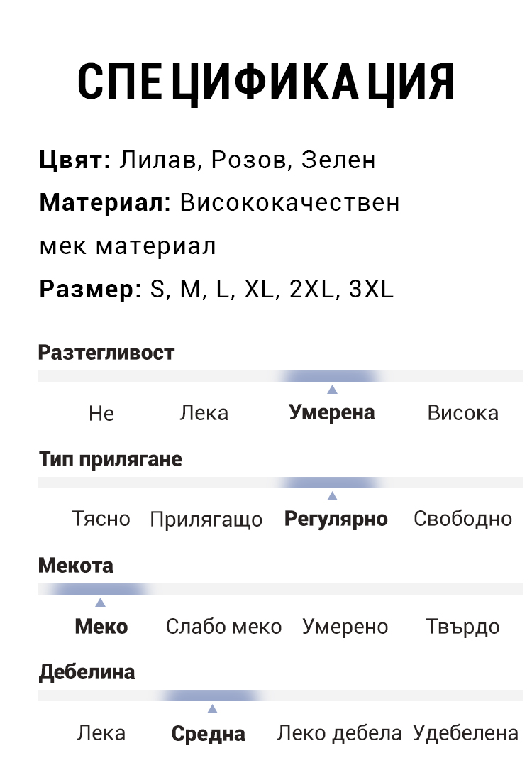Image resolution: width=532 pixels, height=775 pixels.
Task: Choose the Регулярно fit type
Action: click(x=336, y=519)
